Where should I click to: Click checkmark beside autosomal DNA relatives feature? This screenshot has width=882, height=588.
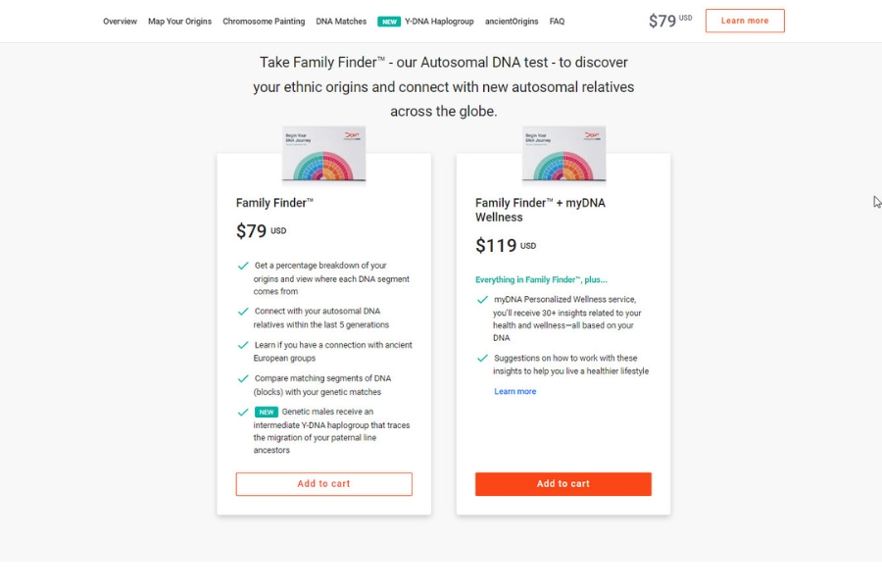click(243, 312)
